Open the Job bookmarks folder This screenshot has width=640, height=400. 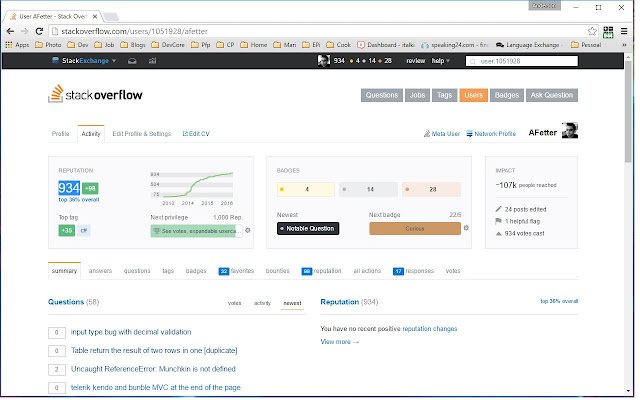point(104,45)
